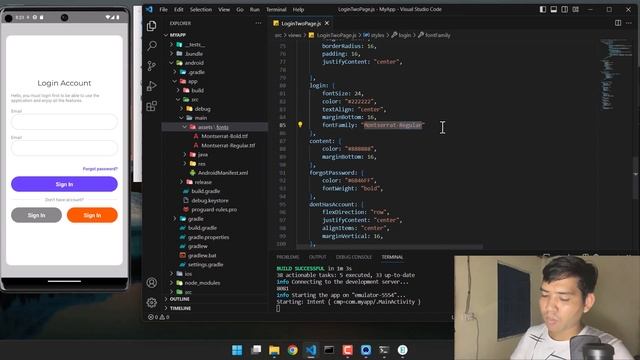Screen dimensions: 640x360
Task: Switch to DEBUG CONSOLE panel tab
Action: pos(354,257)
